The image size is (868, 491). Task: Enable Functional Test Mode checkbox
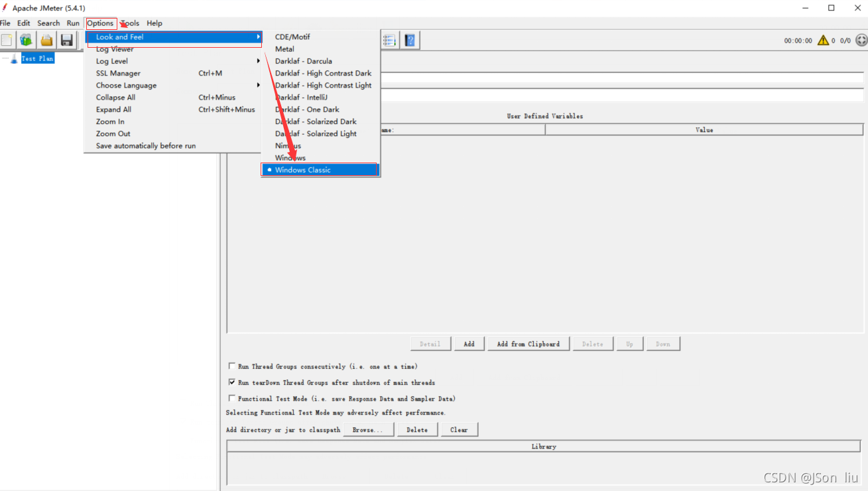coord(231,399)
